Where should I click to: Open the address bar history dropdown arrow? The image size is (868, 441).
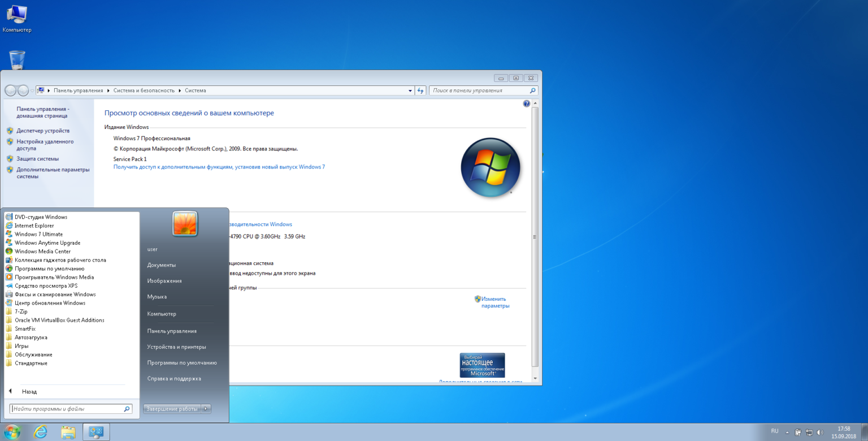(410, 90)
